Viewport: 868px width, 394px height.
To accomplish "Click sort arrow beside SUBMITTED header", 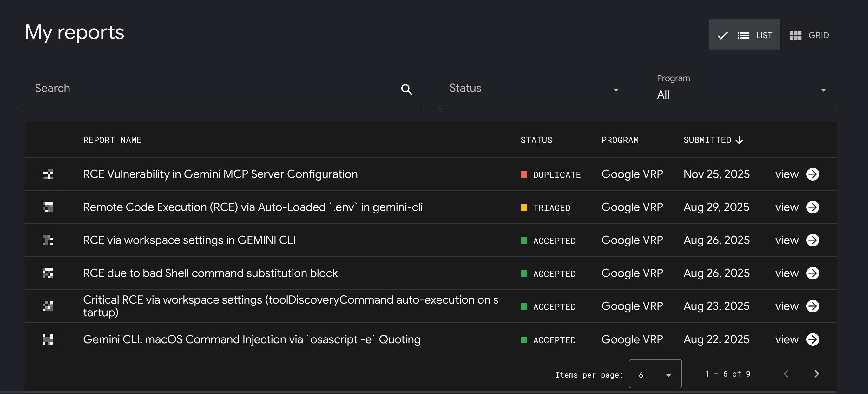I will [x=739, y=140].
